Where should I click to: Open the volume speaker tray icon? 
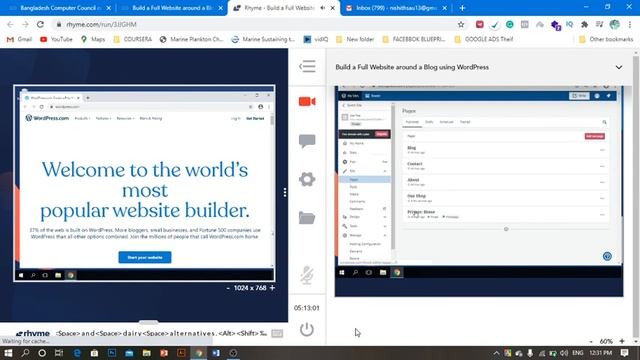(564, 353)
